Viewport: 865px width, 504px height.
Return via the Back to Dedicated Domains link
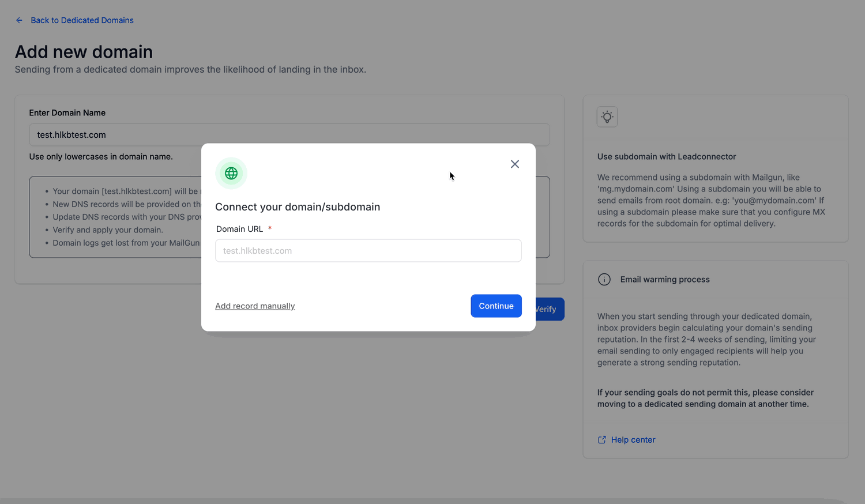[82, 20]
